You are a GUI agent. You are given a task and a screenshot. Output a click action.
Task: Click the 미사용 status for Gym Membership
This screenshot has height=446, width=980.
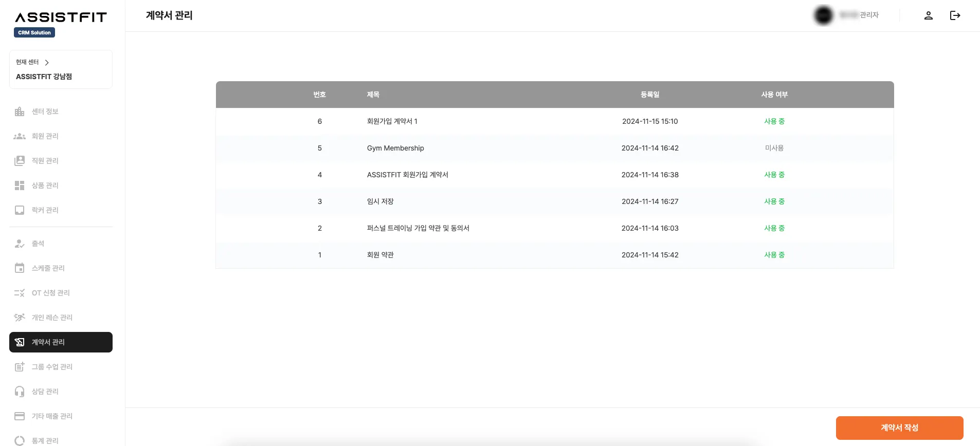click(774, 148)
